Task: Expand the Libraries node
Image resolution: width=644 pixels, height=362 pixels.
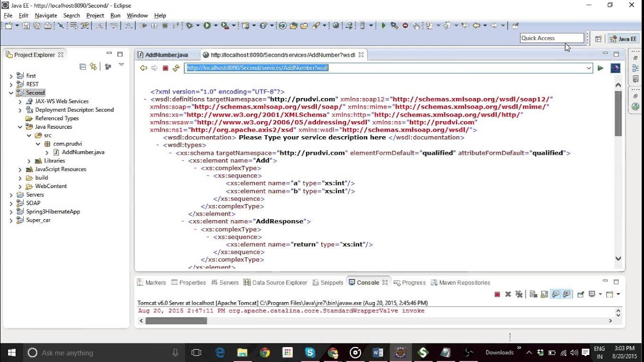Action: (x=29, y=161)
